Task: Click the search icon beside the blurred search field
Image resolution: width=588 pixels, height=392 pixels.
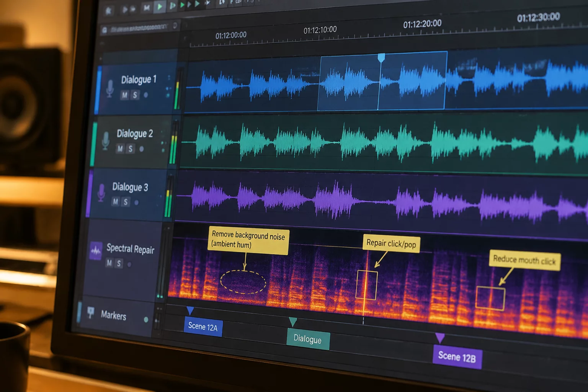Action: point(105,30)
